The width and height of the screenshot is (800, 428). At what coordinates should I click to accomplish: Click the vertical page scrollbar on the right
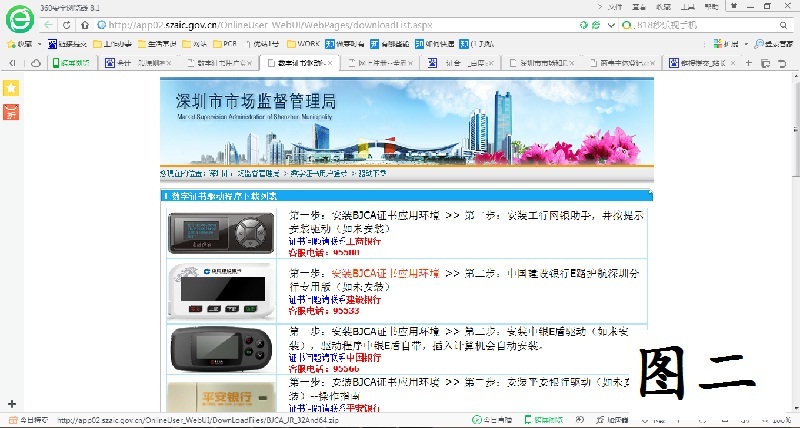coord(792,250)
